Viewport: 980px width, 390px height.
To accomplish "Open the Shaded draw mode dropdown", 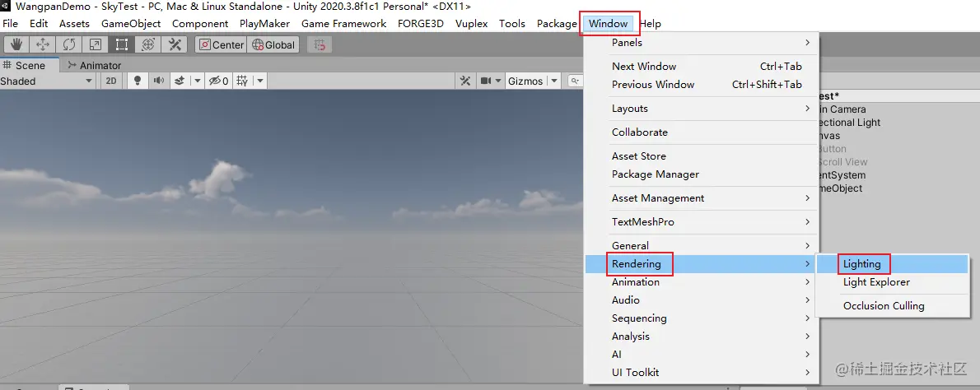I will coord(47,81).
